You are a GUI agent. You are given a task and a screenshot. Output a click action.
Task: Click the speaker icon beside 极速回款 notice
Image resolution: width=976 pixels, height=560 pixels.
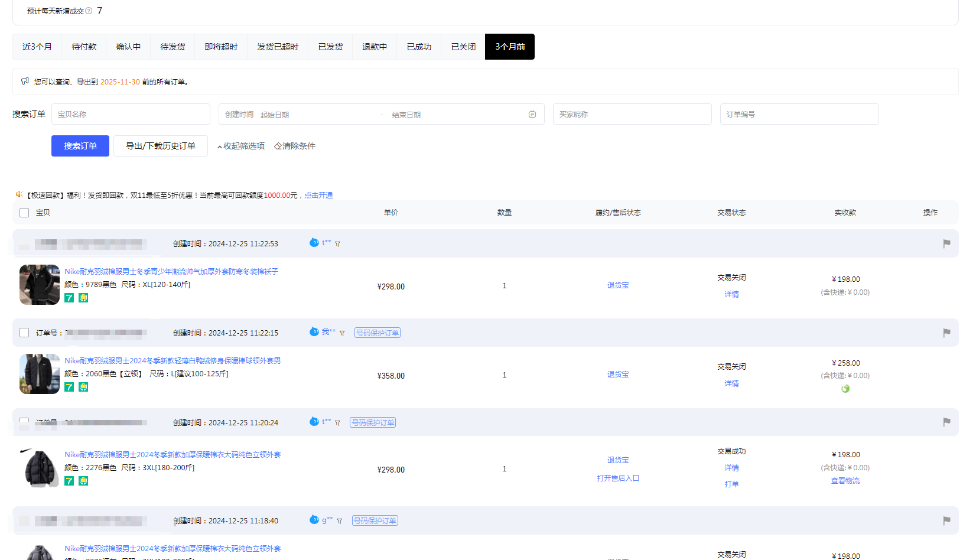[19, 194]
